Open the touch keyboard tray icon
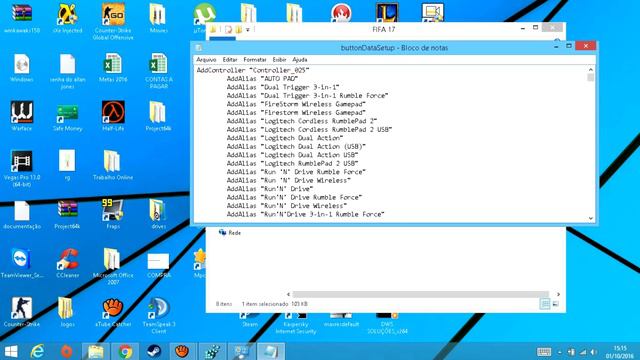Viewport: 640px width, 360px height. point(544,352)
